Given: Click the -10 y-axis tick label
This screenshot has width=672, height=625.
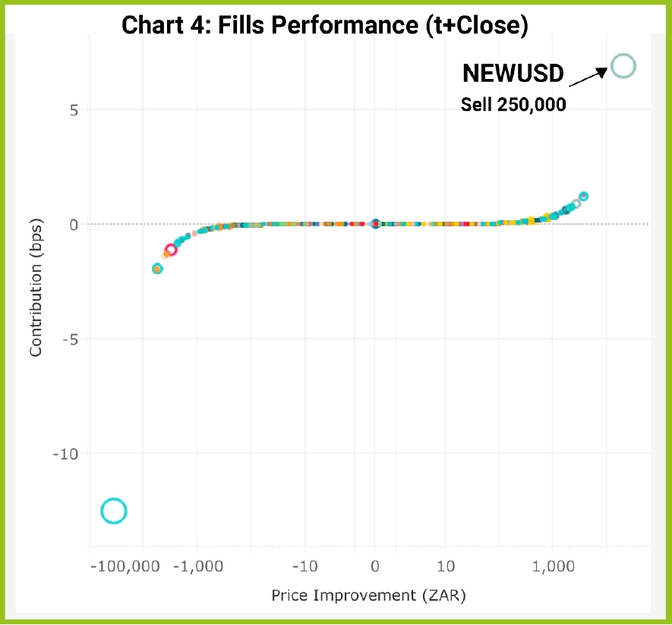Looking at the screenshot, I should click(68, 453).
